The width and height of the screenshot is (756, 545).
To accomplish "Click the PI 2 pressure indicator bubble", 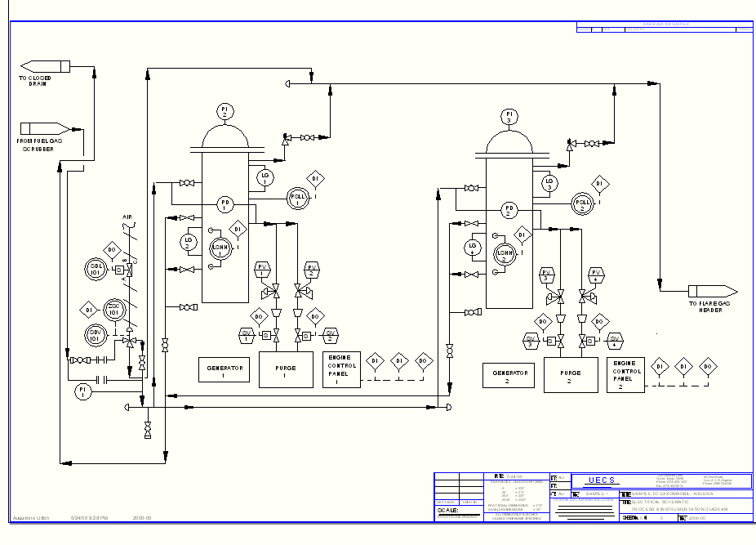I will (x=225, y=111).
